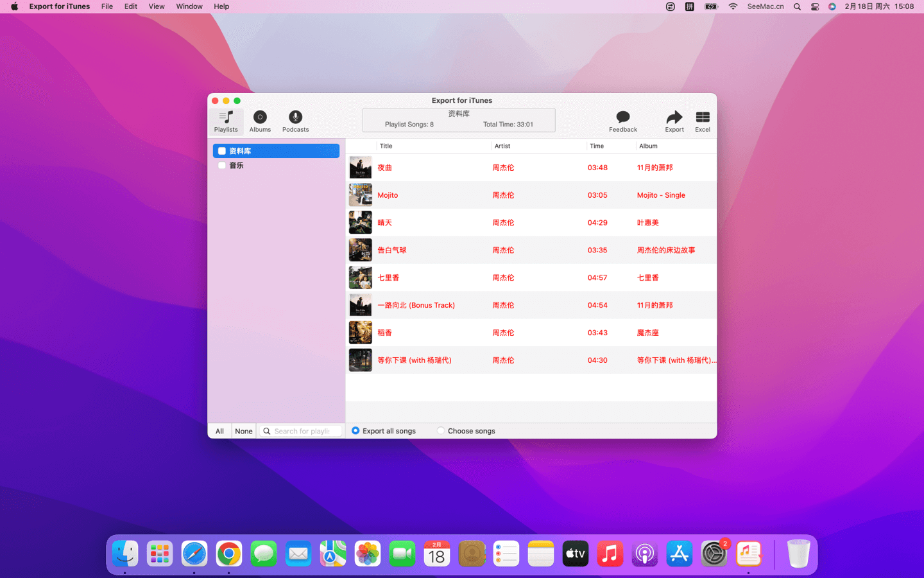Open the Albums view
Image resolution: width=924 pixels, height=578 pixels.
(260, 121)
